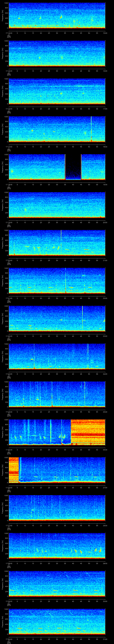Open the spectrogram panel starting at 17:19:00
The height and width of the screenshot is (644, 114).
(57, 205)
